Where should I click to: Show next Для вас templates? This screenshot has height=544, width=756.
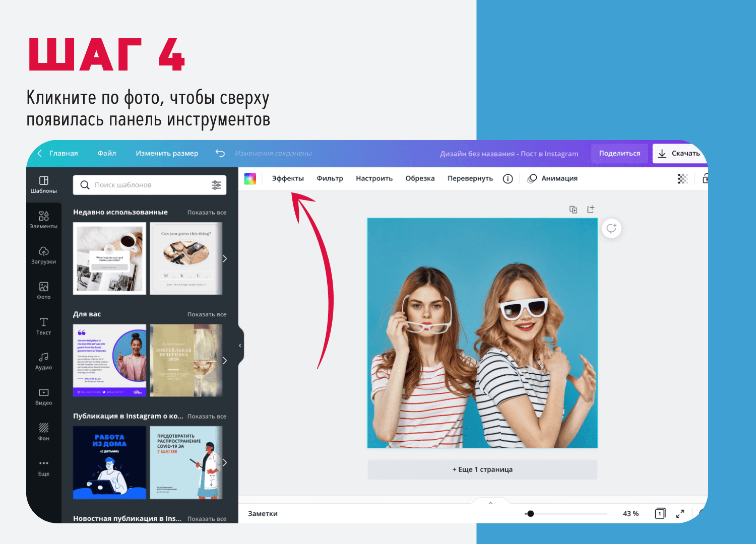(225, 361)
